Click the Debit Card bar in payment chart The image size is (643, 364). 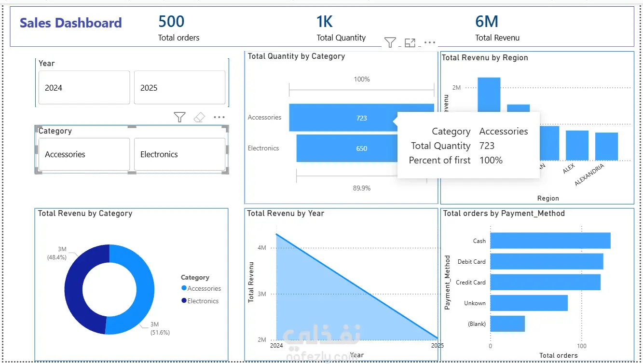547,261
